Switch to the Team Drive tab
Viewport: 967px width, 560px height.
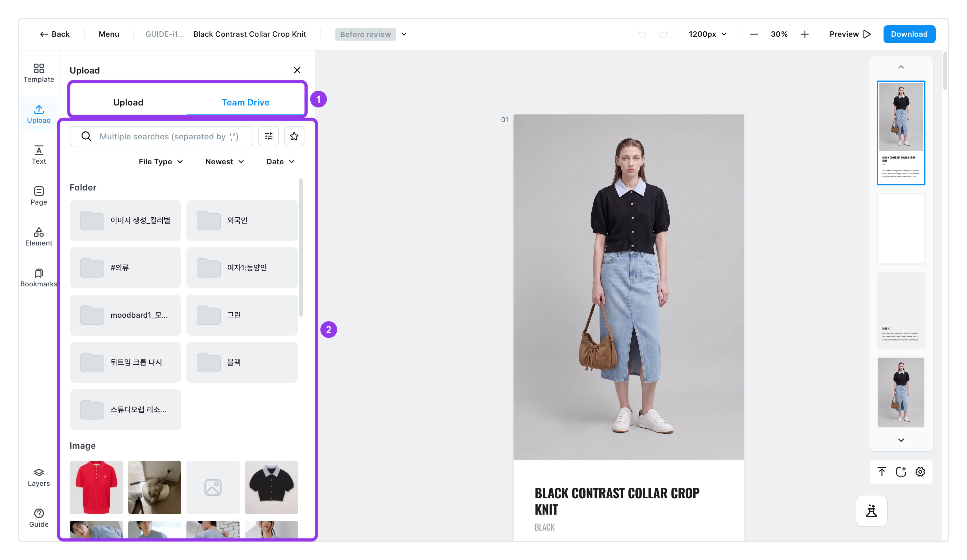tap(246, 102)
